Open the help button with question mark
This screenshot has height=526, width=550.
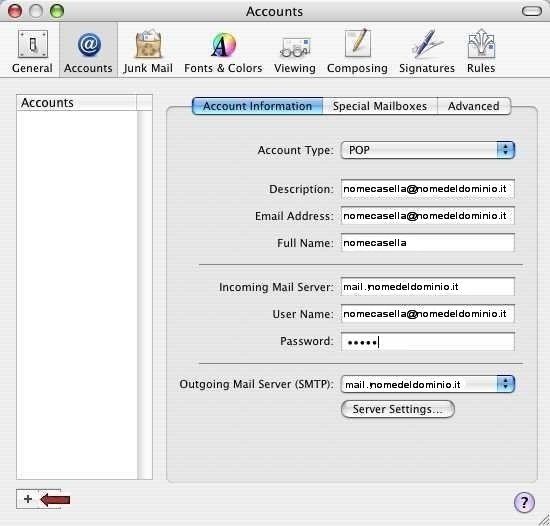point(524,502)
